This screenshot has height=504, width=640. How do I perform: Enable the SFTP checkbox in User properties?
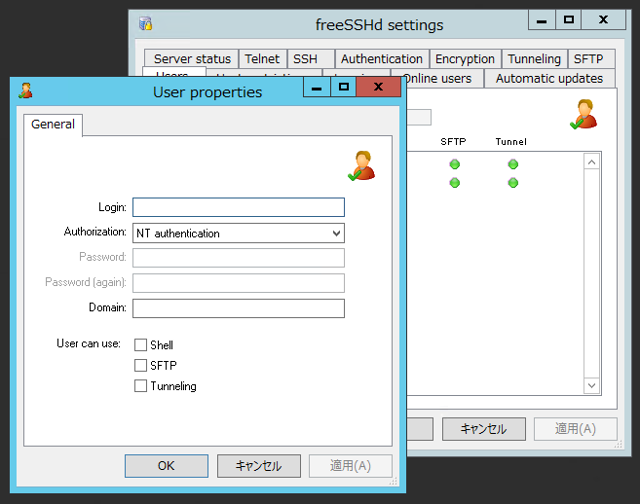coord(140,365)
